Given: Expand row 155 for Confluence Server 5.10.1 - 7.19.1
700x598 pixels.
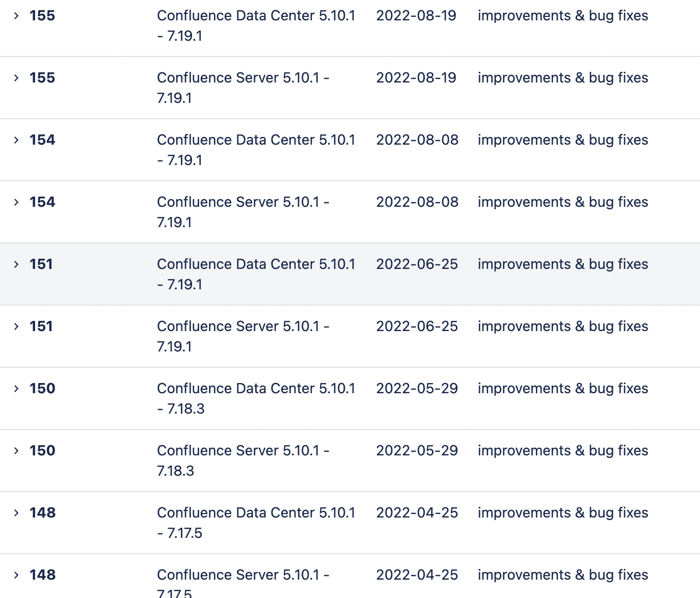Looking at the screenshot, I should pos(17,77).
